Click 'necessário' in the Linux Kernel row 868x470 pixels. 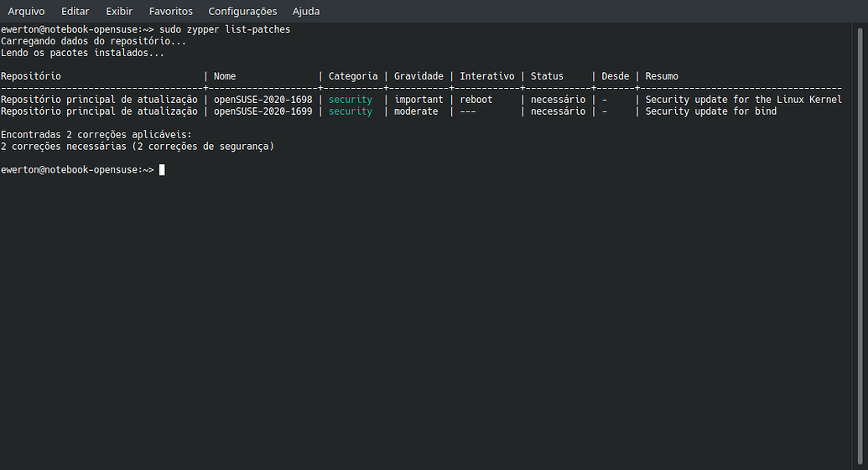pyautogui.click(x=558, y=100)
